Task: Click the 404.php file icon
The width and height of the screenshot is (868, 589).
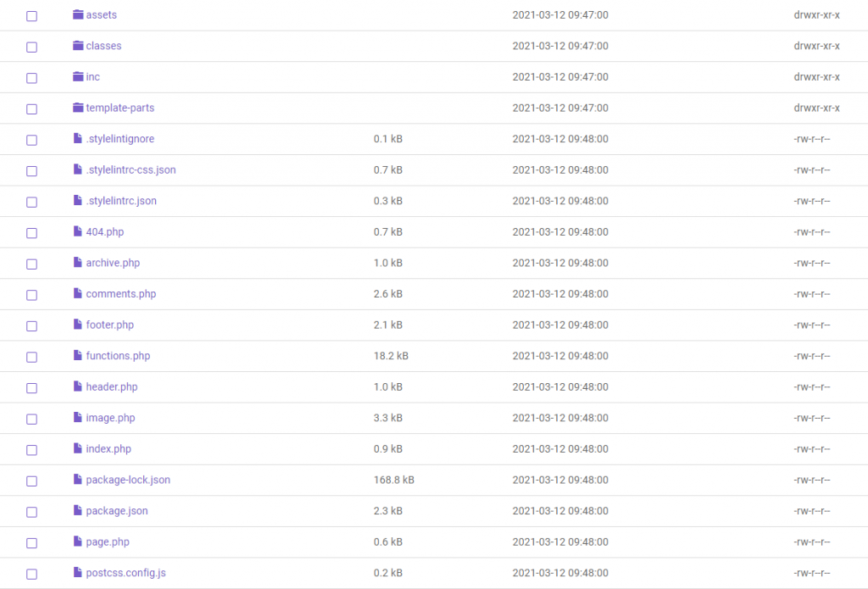Action: [x=79, y=232]
